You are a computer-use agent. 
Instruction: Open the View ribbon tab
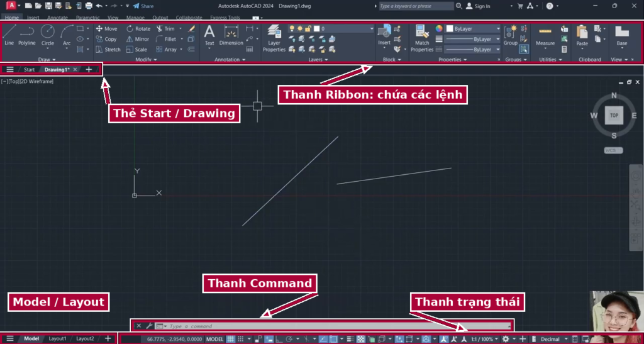pyautogui.click(x=113, y=18)
